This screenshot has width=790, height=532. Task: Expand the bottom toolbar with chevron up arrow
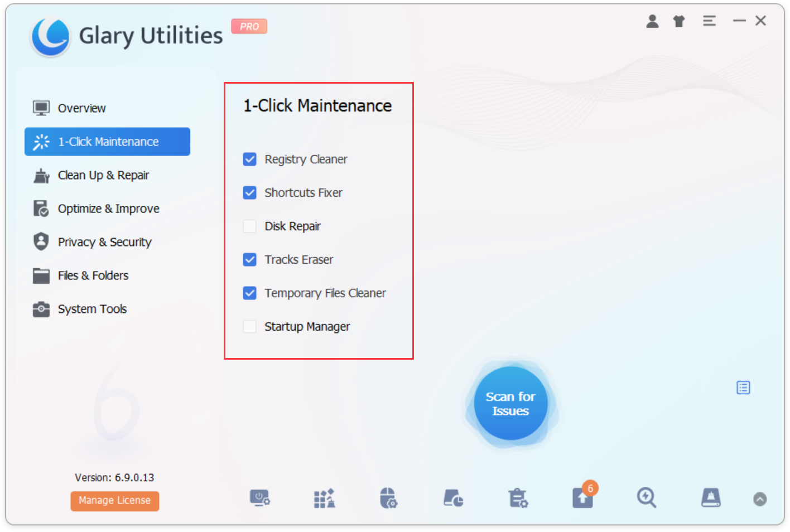[x=760, y=499]
